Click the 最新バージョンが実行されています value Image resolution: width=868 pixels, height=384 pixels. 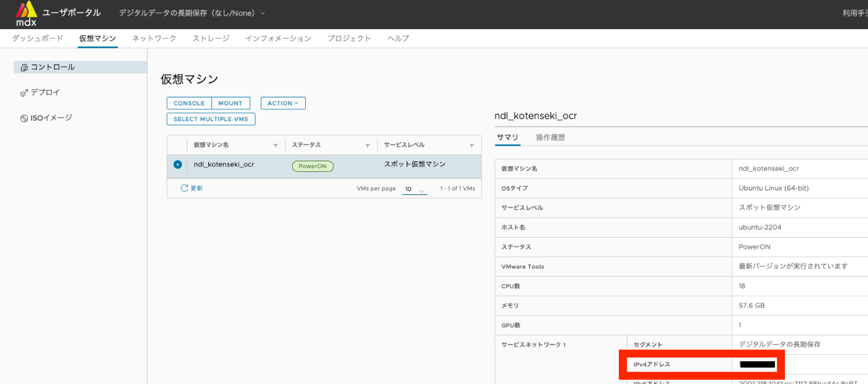[x=793, y=266]
